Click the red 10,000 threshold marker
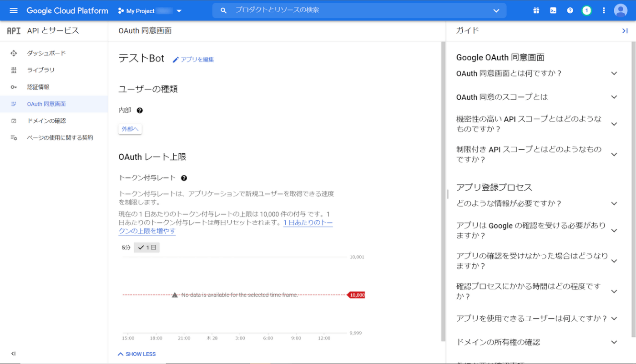 click(357, 295)
